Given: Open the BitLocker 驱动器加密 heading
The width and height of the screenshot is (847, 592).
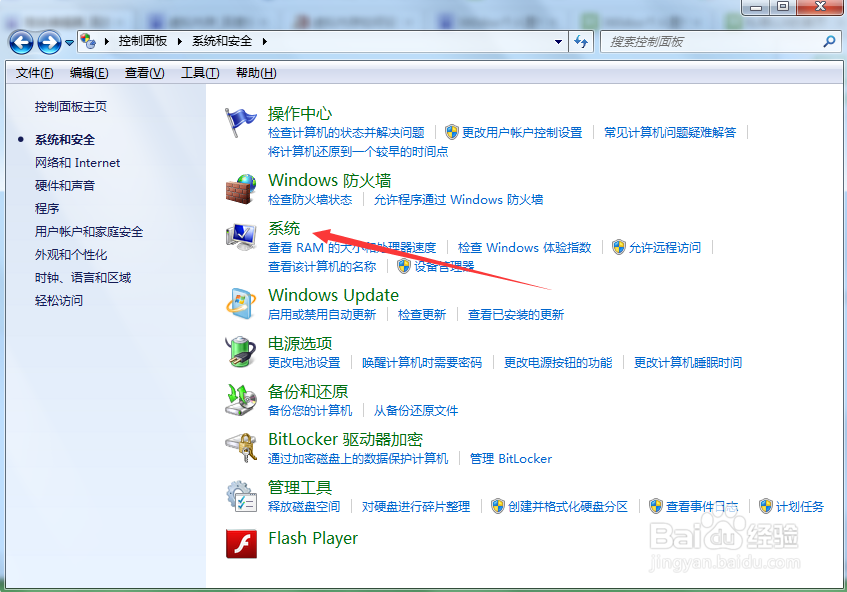Looking at the screenshot, I should click(x=345, y=439).
